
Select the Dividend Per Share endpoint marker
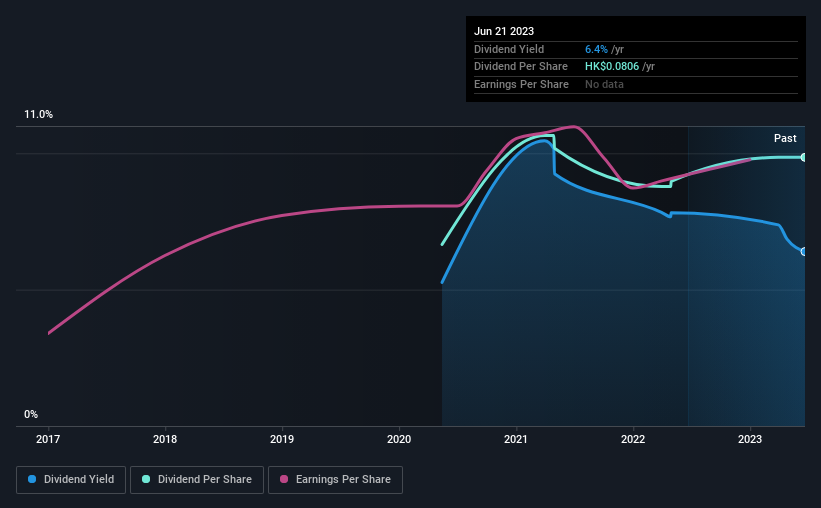point(803,157)
